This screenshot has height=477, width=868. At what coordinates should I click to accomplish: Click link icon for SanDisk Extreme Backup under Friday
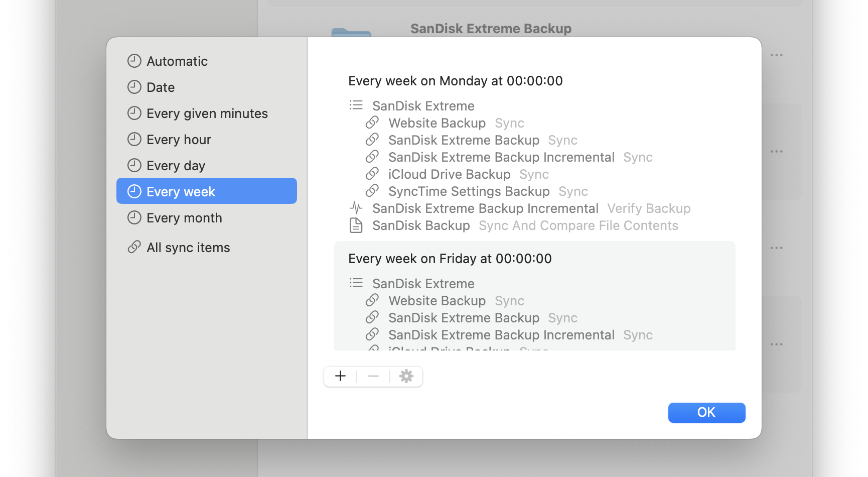[372, 317]
